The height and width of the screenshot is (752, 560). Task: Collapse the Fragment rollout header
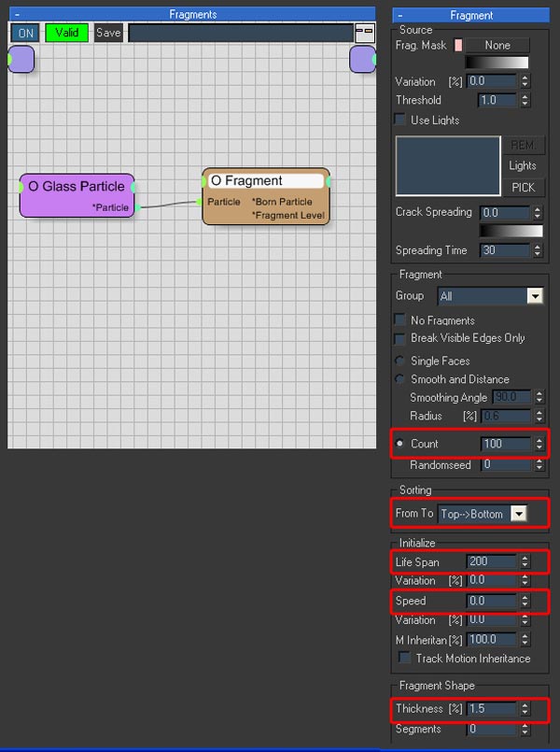(400, 15)
